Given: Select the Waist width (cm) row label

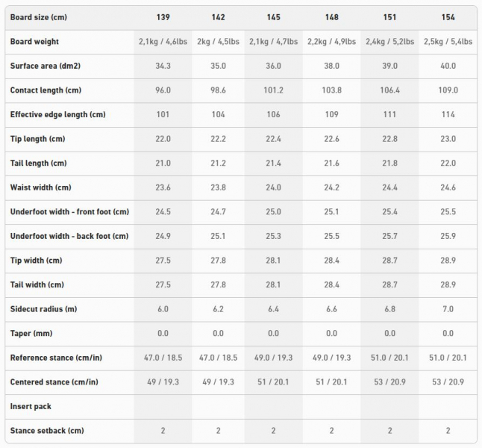Looking at the screenshot, I should pyautogui.click(x=40, y=187).
